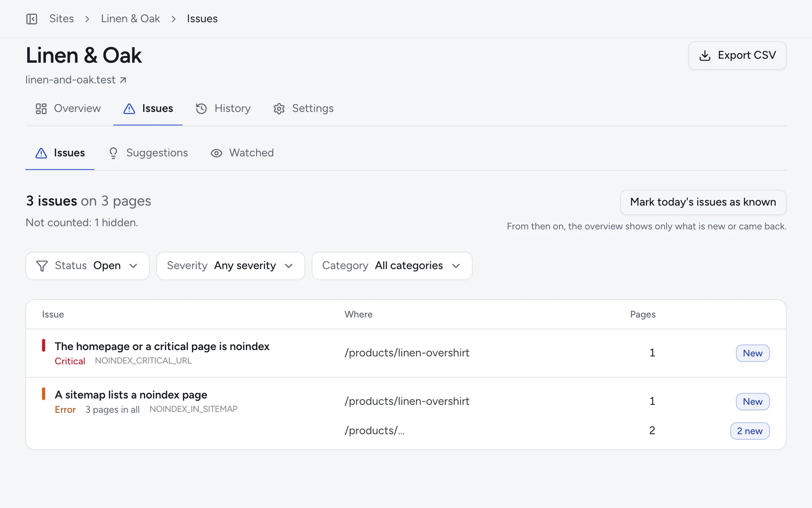Click the 'Not counted: 1 hidden.' text

click(x=82, y=223)
